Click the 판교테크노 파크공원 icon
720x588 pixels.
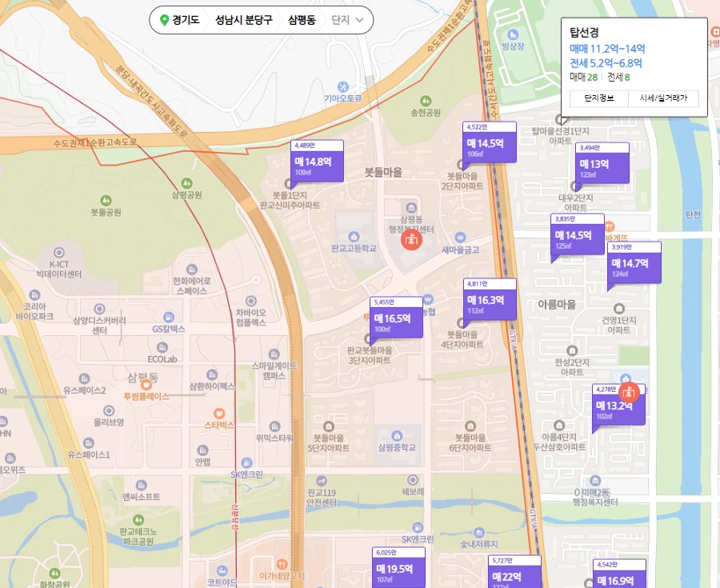pos(138,520)
